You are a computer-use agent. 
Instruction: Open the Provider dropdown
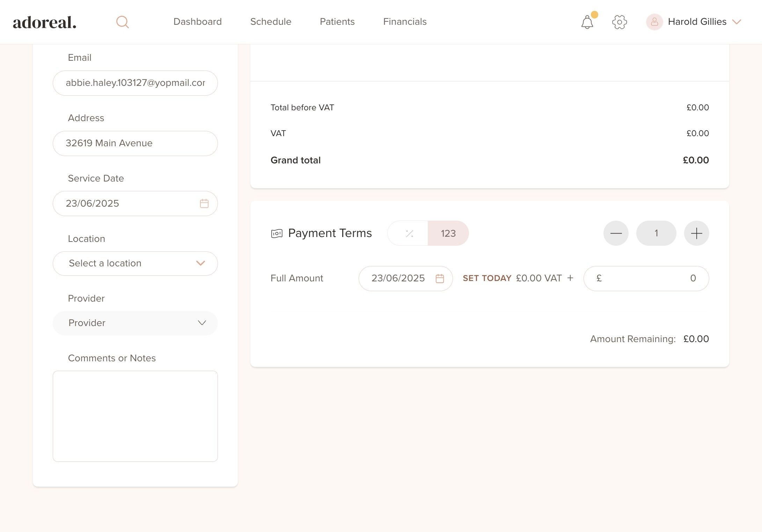135,323
